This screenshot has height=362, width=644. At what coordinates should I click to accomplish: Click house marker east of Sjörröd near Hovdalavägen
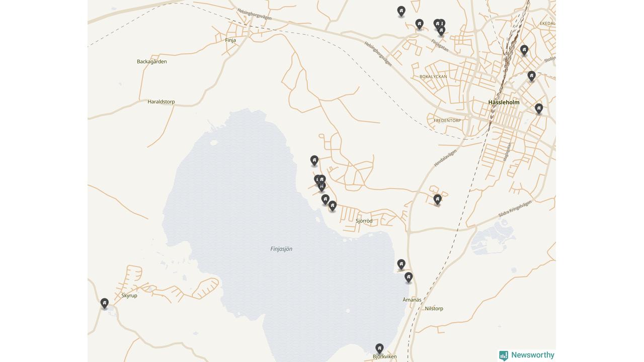point(437,200)
